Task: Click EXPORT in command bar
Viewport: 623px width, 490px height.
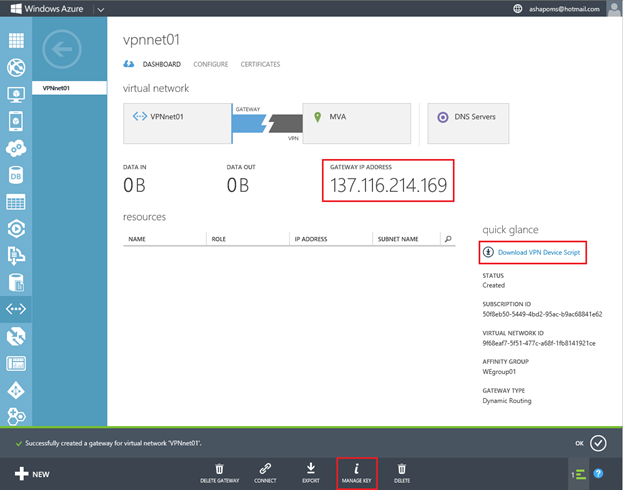Action: (311, 474)
